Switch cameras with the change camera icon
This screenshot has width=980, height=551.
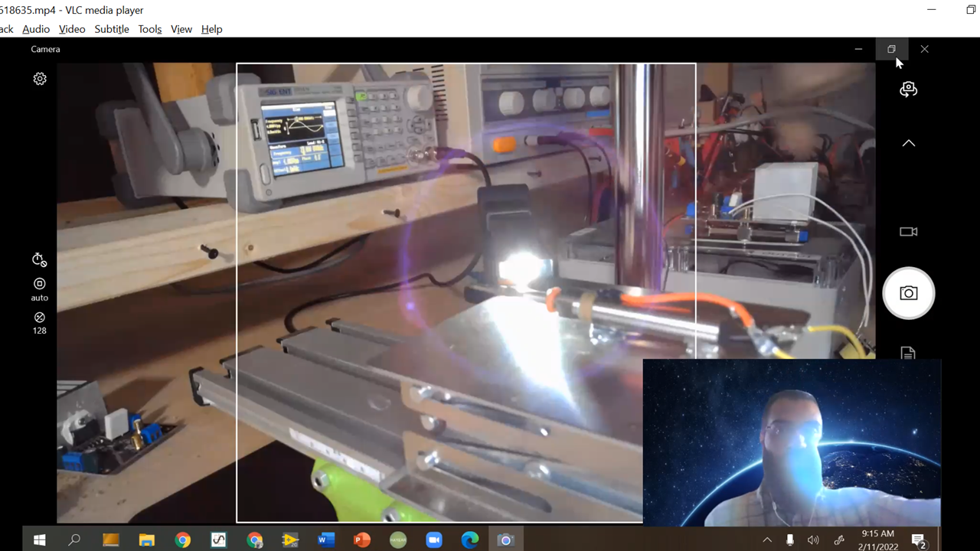coord(909,90)
